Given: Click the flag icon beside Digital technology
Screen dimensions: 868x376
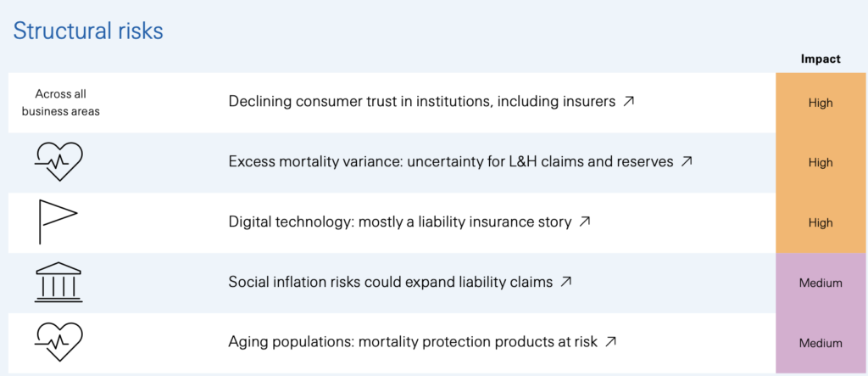Looking at the screenshot, I should [58, 222].
